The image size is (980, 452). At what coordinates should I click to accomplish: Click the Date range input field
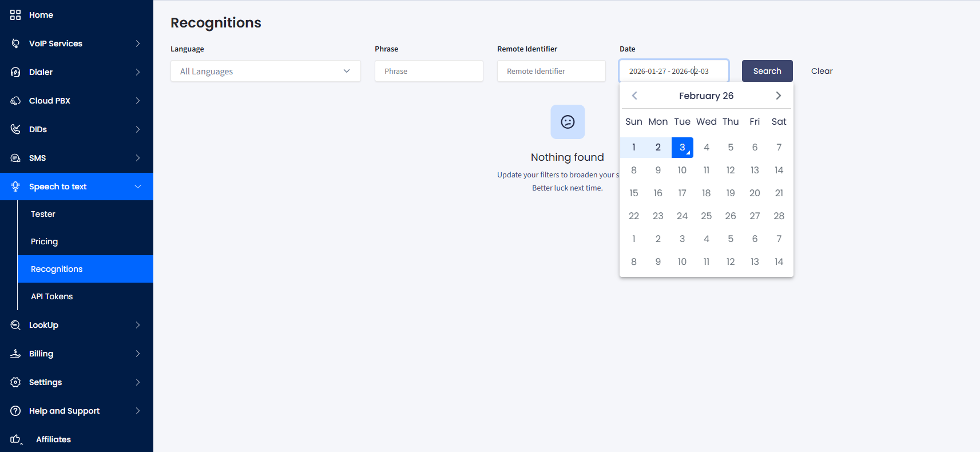click(674, 71)
